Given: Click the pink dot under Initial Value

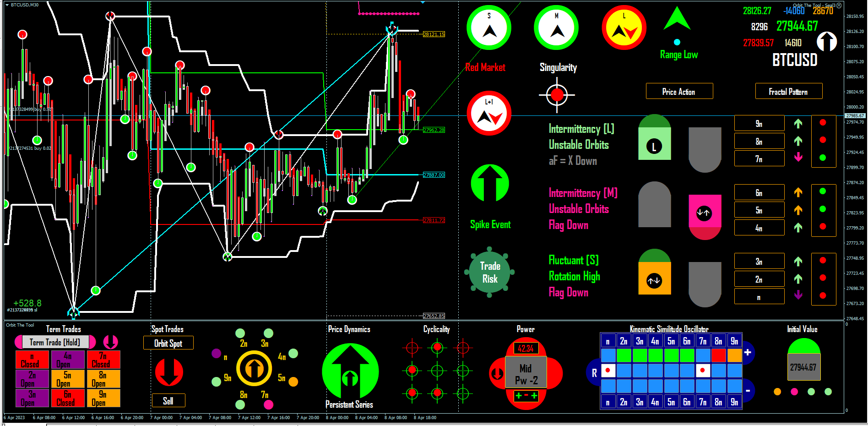Looking at the screenshot, I should [x=794, y=392].
